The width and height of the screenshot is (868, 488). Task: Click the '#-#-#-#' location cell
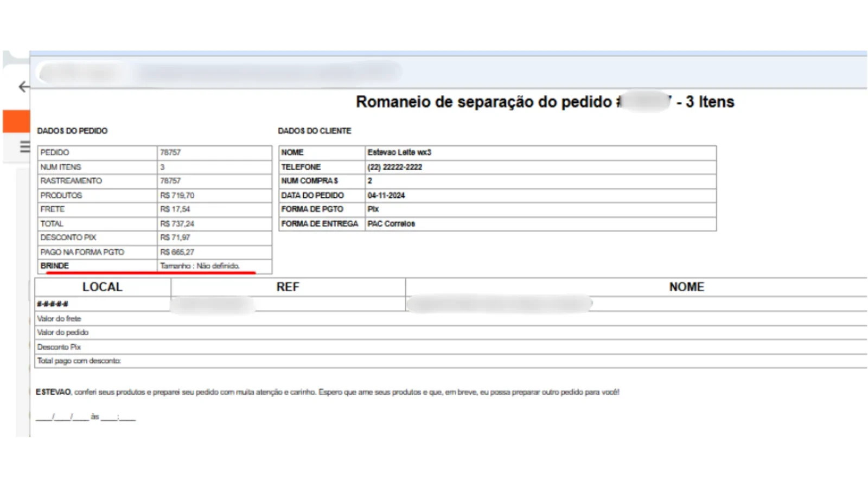pyautogui.click(x=53, y=304)
